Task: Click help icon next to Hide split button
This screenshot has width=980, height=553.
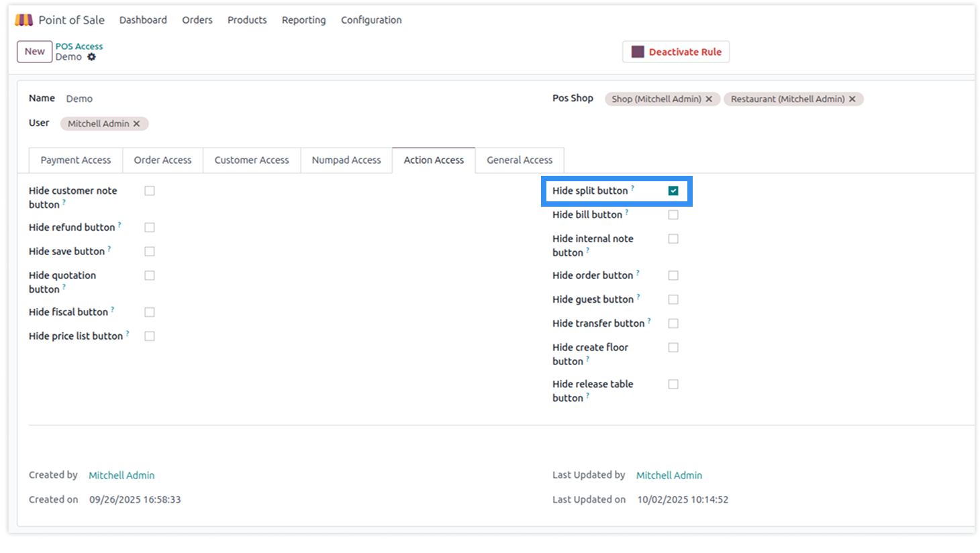Action: pyautogui.click(x=632, y=188)
